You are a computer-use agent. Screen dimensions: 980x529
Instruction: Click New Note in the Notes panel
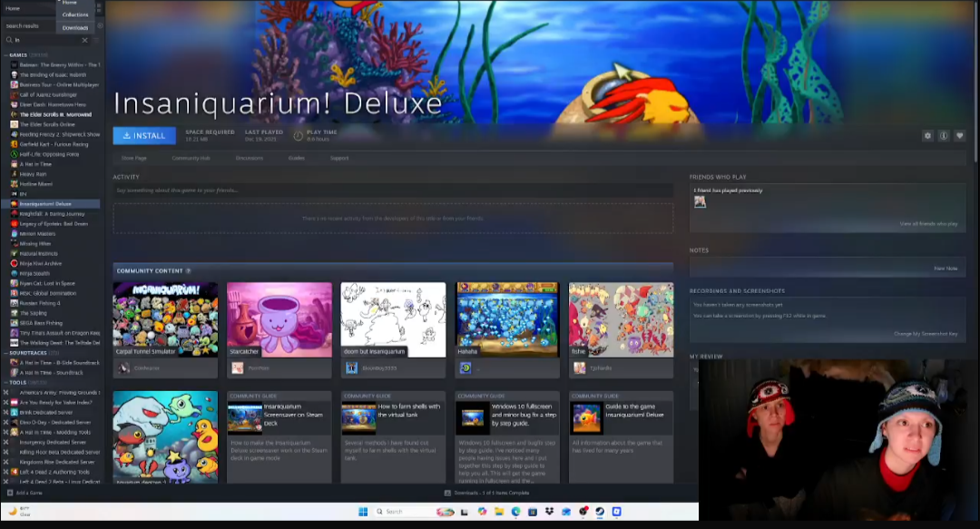946,269
